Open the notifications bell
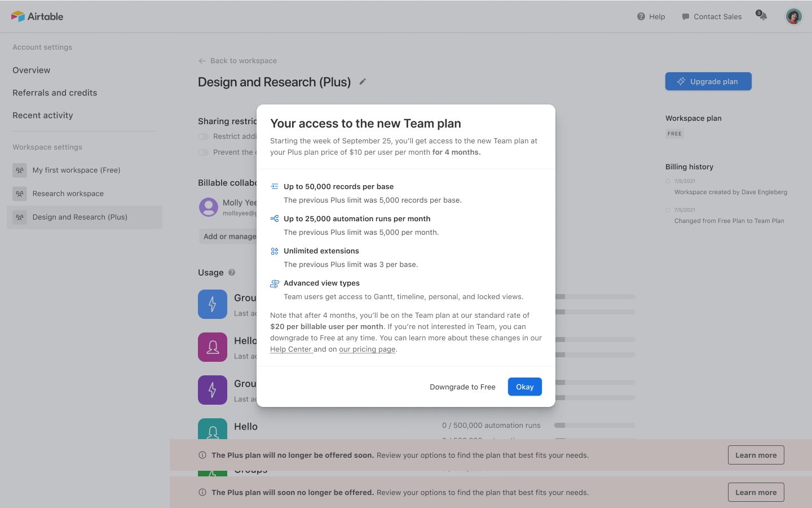Image resolution: width=812 pixels, height=508 pixels. point(761,16)
